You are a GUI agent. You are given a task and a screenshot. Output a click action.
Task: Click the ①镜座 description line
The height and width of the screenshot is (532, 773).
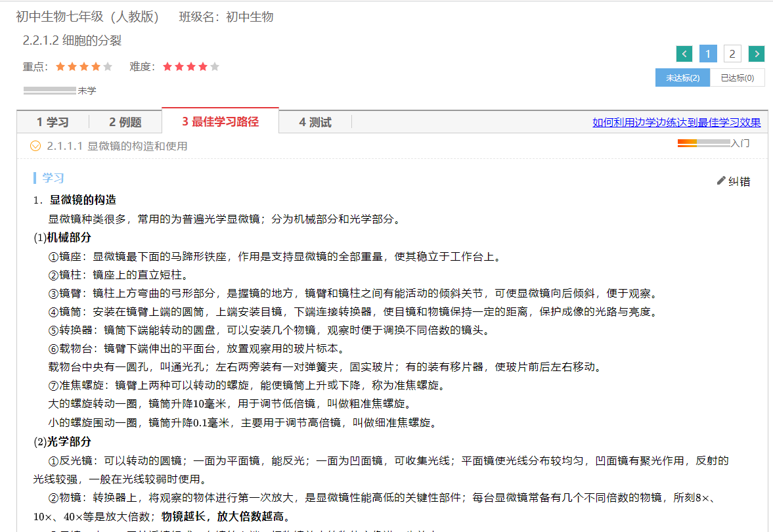[276, 256]
